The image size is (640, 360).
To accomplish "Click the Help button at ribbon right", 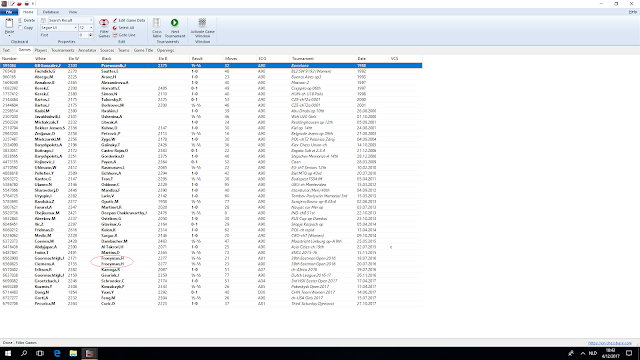I will point(633,12).
